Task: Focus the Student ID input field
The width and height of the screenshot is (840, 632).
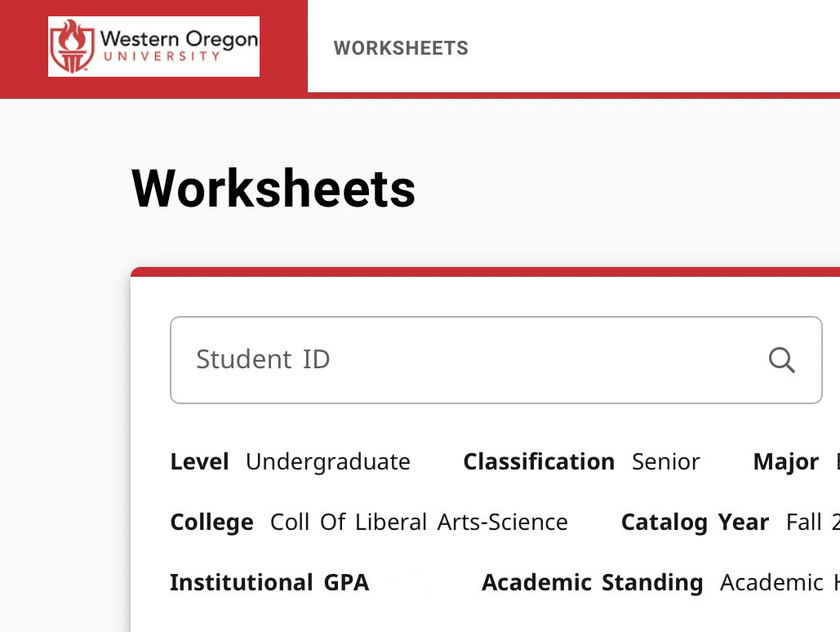Action: 465,359
